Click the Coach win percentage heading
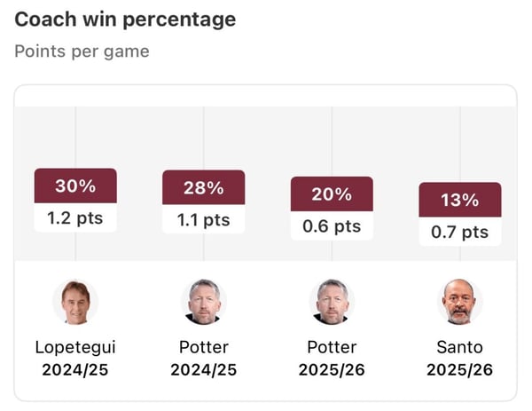Image resolution: width=532 pixels, height=411 pixels. pos(125,19)
